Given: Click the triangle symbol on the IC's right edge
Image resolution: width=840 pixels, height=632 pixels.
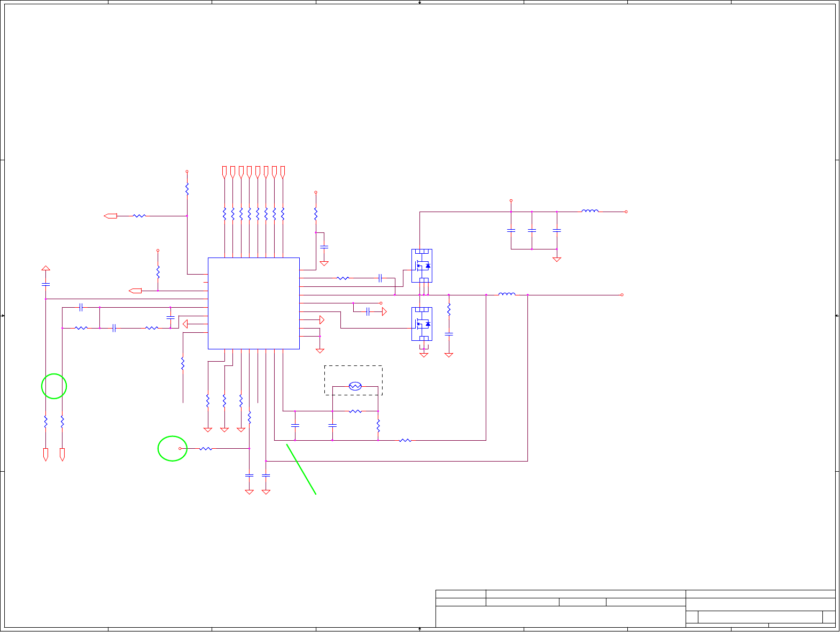Looking at the screenshot, I should coord(322,320).
